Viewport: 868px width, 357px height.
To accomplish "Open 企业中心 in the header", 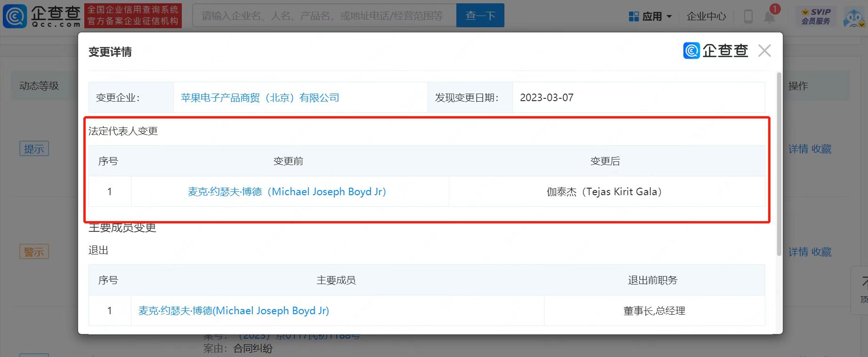I will [x=706, y=16].
